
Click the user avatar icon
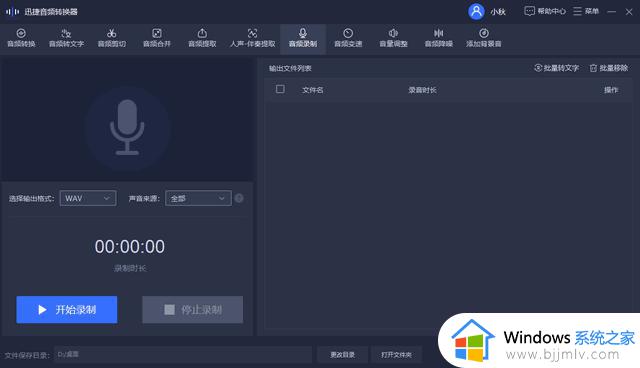pos(476,11)
